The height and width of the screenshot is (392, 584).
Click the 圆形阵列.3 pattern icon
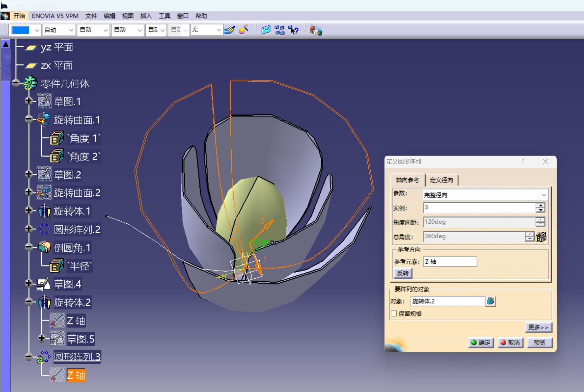pos(44,357)
